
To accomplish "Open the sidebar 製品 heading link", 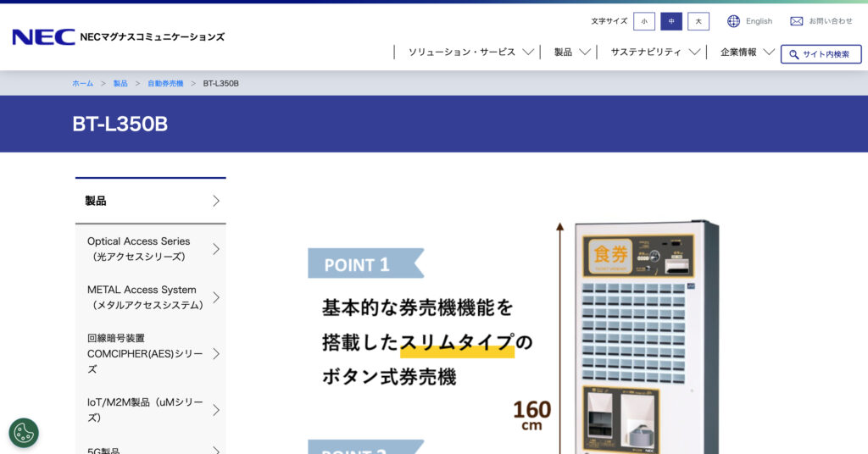I will click(151, 201).
